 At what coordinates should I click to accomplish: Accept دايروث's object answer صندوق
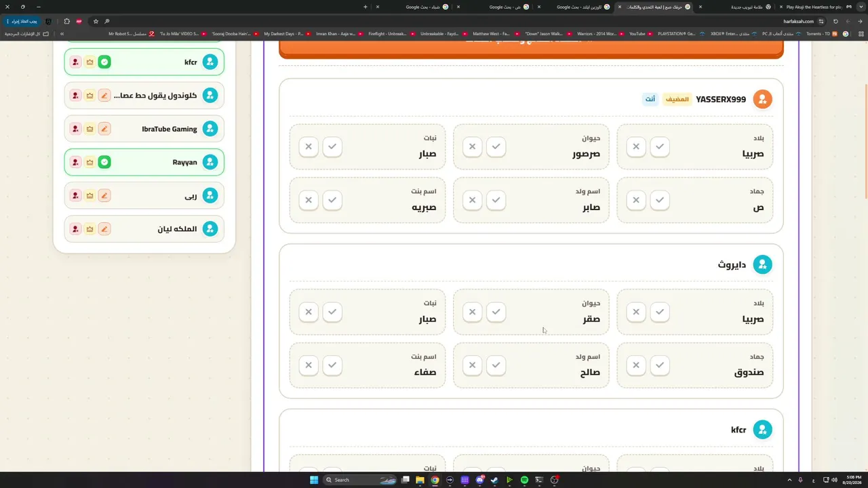coord(660,365)
